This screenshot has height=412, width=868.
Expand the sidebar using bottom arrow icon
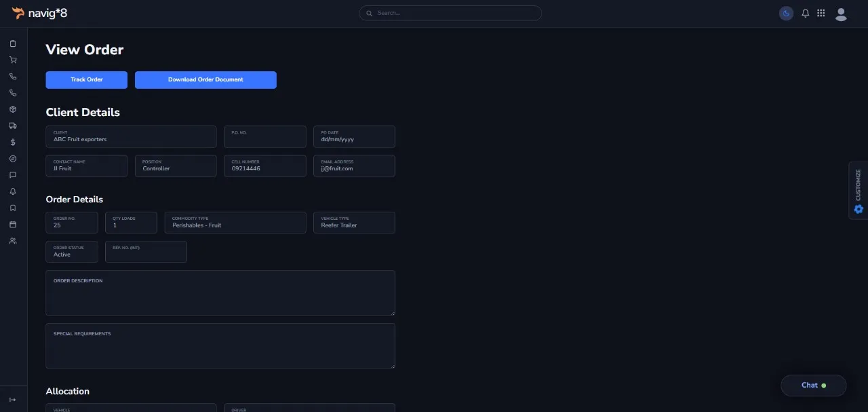tap(13, 400)
